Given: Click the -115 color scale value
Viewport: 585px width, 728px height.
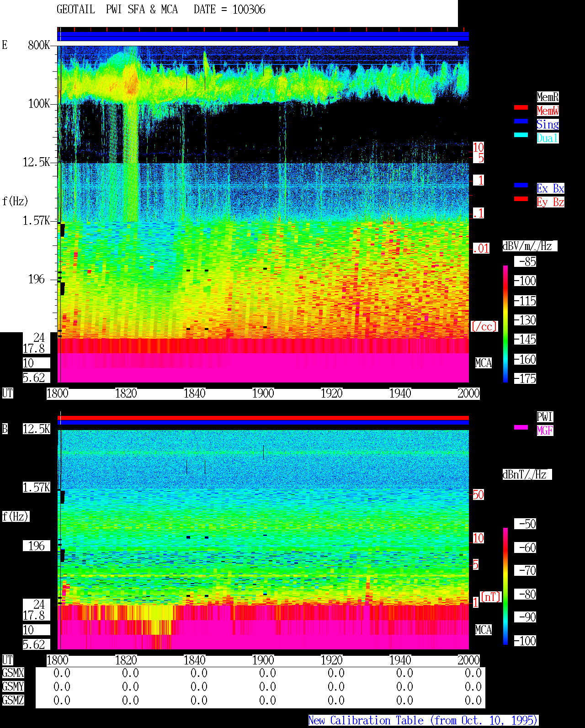Looking at the screenshot, I should click(x=525, y=301).
